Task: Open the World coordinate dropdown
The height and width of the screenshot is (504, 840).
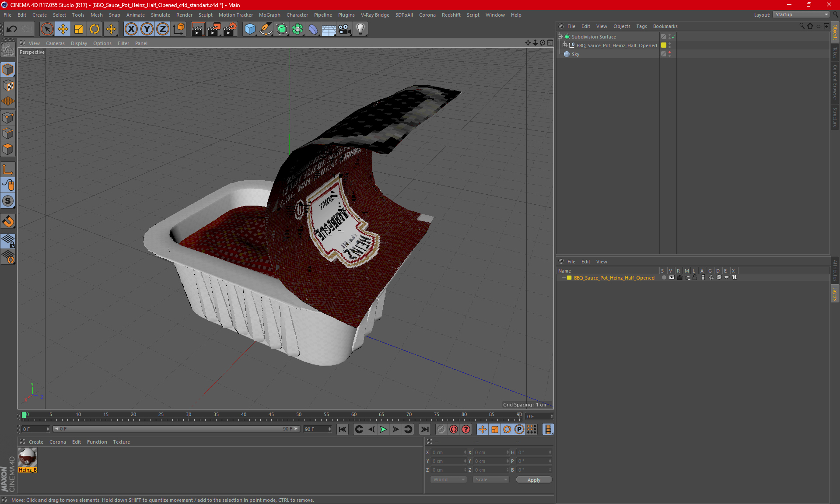Action: click(448, 479)
